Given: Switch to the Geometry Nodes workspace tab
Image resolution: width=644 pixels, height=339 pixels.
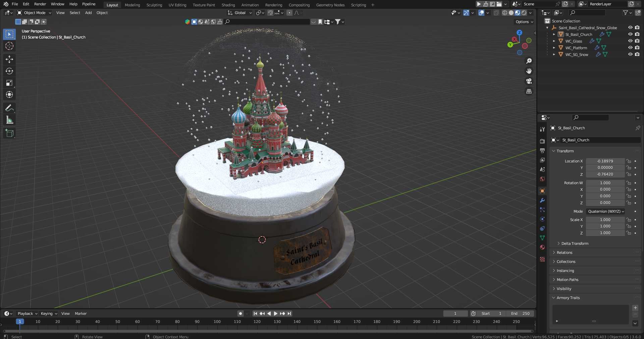Looking at the screenshot, I should click(330, 5).
